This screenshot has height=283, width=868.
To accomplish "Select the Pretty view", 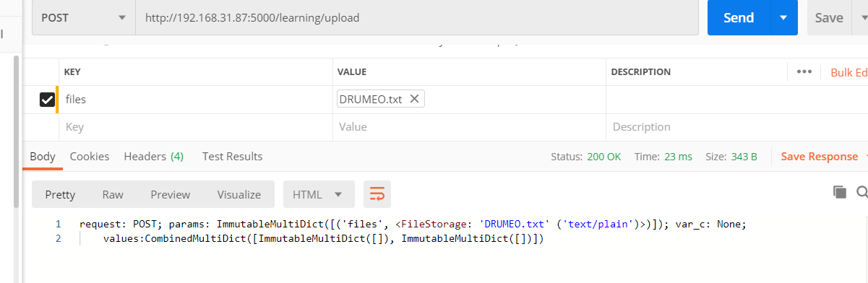I will (60, 194).
